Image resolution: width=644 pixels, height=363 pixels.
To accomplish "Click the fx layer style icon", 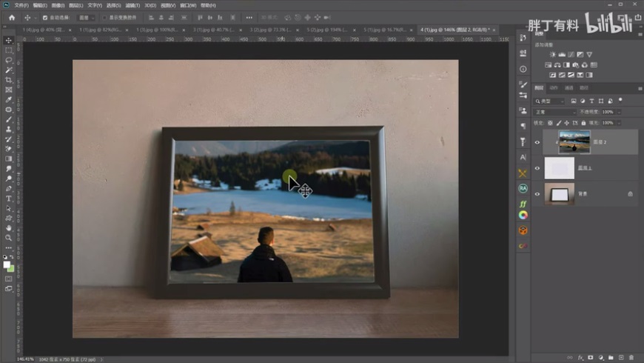I will [581, 358].
